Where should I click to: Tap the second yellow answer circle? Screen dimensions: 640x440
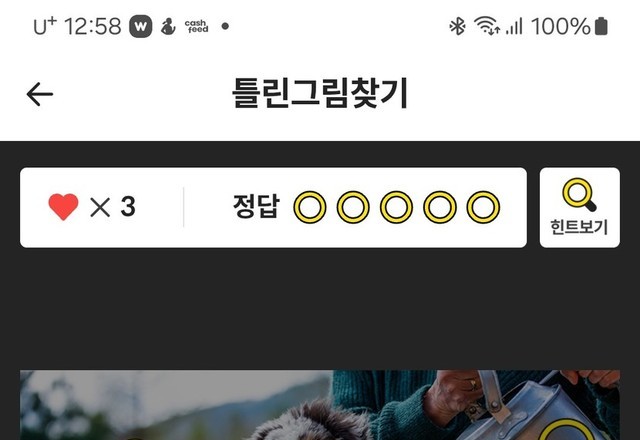coord(353,207)
